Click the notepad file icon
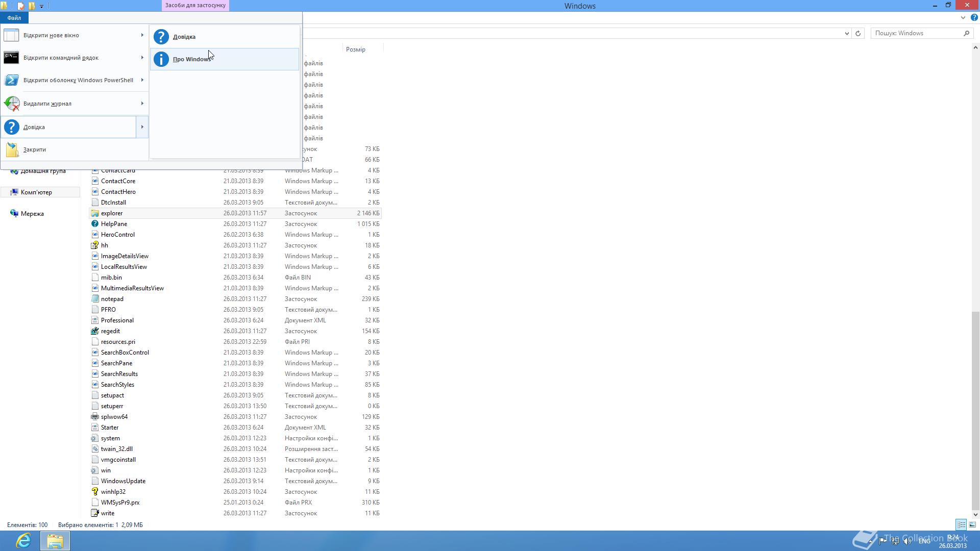Image resolution: width=980 pixels, height=551 pixels. (x=94, y=299)
